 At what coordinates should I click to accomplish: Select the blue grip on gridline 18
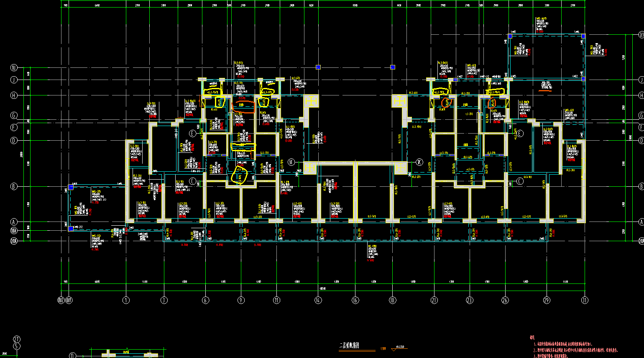(392, 67)
